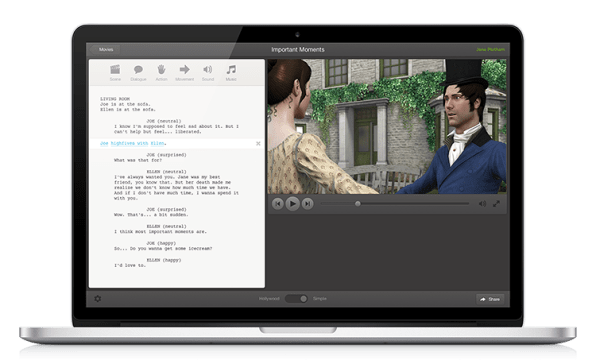Open the Jane Plotham account link
The height and width of the screenshot is (364, 596).
(490, 49)
